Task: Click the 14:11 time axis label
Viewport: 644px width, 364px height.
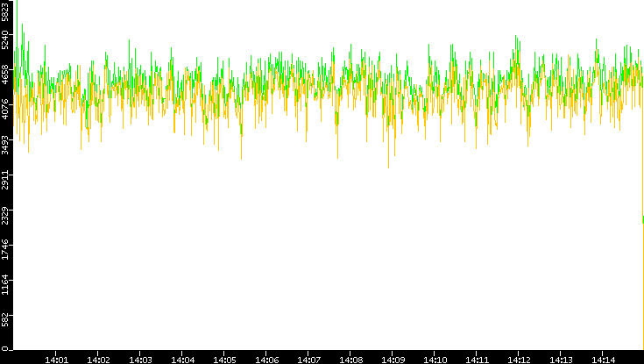Action: pos(478,360)
